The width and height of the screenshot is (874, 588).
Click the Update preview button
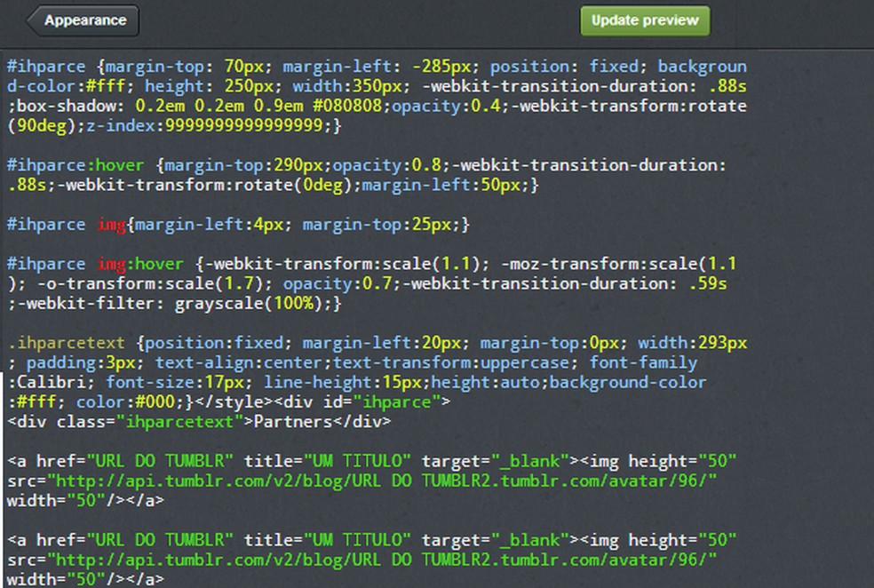645,20
